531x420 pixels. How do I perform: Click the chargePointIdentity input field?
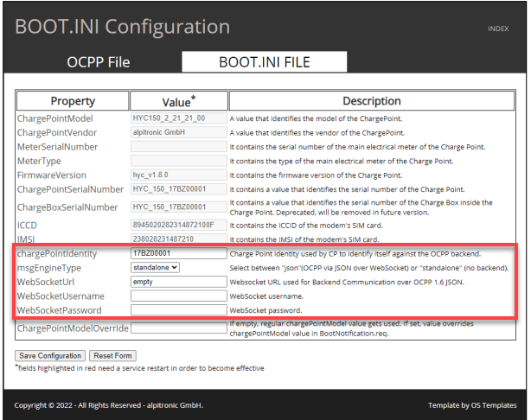(x=179, y=253)
